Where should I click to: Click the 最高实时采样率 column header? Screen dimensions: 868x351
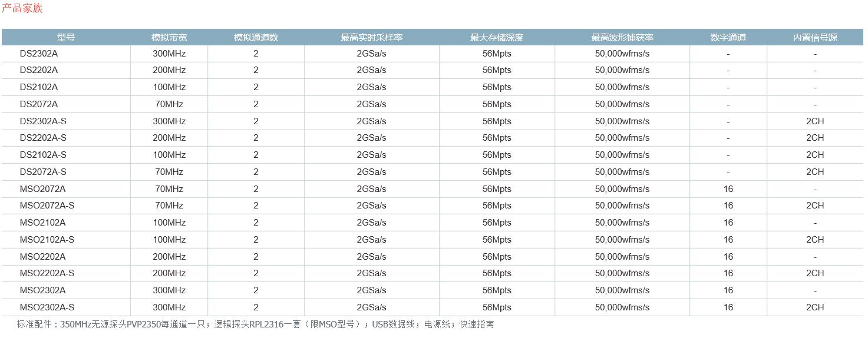pyautogui.click(x=372, y=38)
